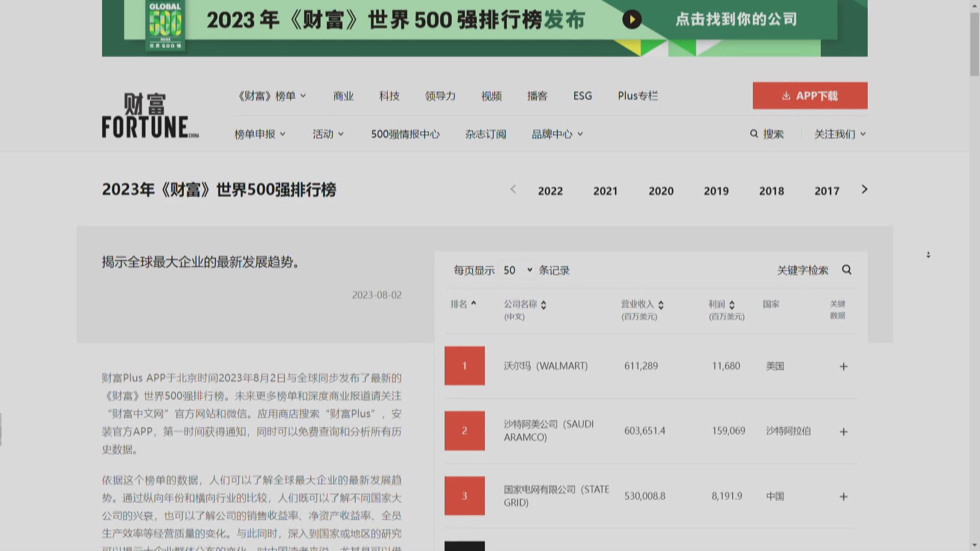Click the profit value 11,680
Screen dimensions: 980x551
(726, 366)
